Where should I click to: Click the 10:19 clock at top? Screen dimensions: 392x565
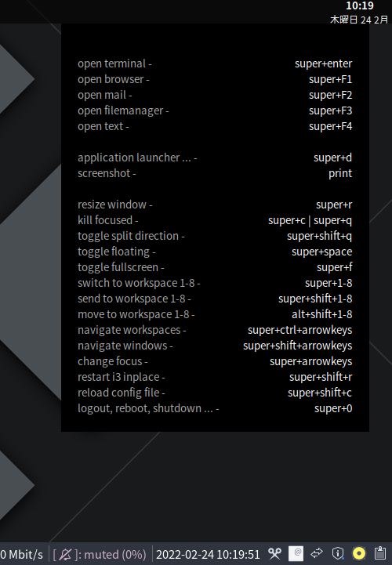coord(360,5)
